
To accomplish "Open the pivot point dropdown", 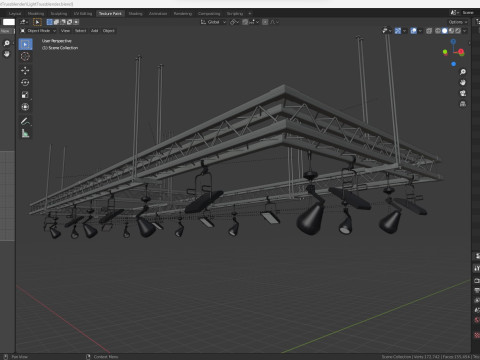I will 235,22.
